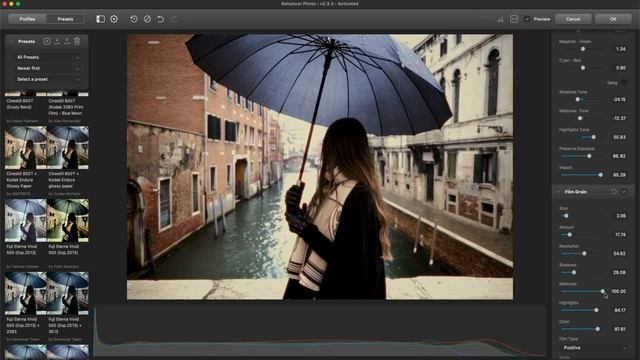Click the grain Amount value 17.74

(620, 235)
